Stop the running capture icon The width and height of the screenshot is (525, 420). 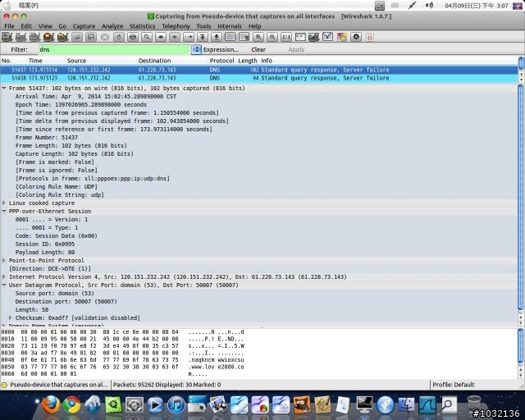49,37
